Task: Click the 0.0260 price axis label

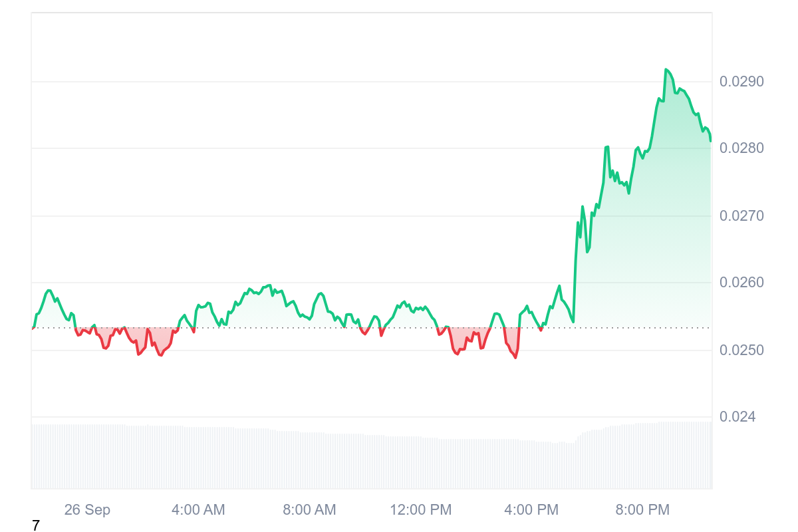Action: click(741, 283)
